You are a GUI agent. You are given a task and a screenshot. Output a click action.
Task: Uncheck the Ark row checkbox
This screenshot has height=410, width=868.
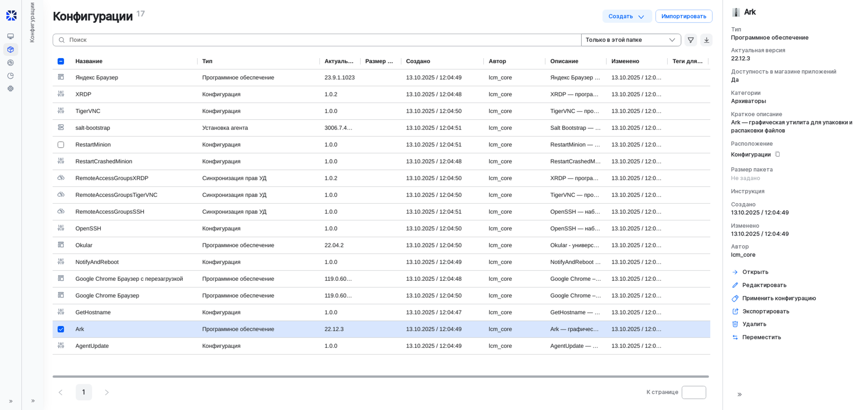(x=61, y=329)
